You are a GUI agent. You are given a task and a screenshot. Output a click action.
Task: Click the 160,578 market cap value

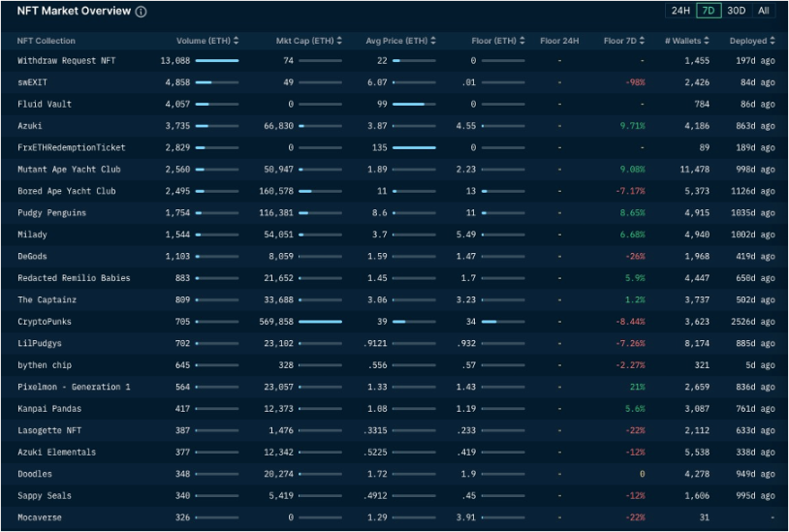coord(276,191)
